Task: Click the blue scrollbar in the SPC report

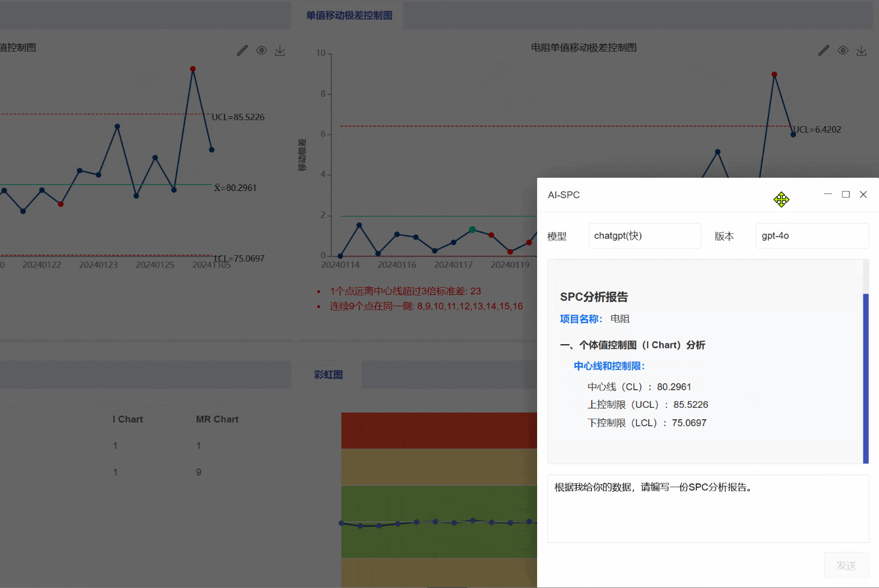Action: (866, 378)
